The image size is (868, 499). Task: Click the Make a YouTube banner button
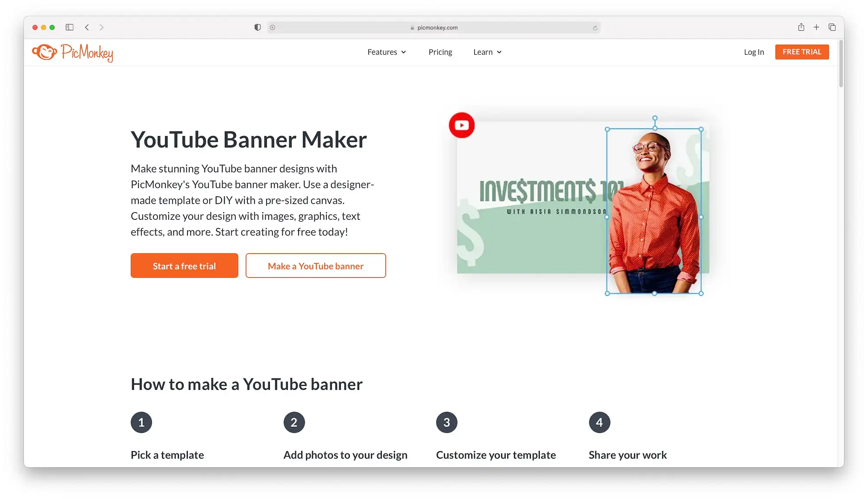point(316,265)
